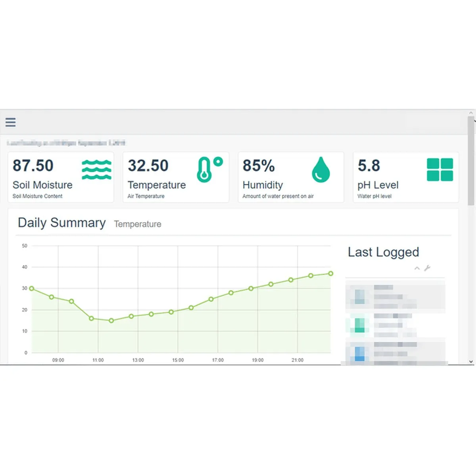The image size is (476, 476).
Task: Click the blue Last Logged entry thumbnail
Action: (359, 353)
